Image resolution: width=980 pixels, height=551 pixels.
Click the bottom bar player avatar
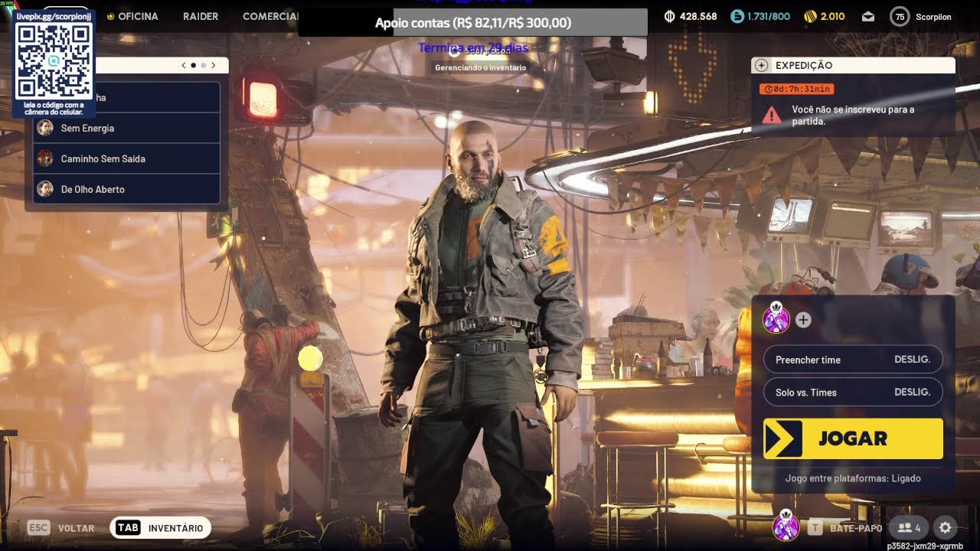click(786, 526)
